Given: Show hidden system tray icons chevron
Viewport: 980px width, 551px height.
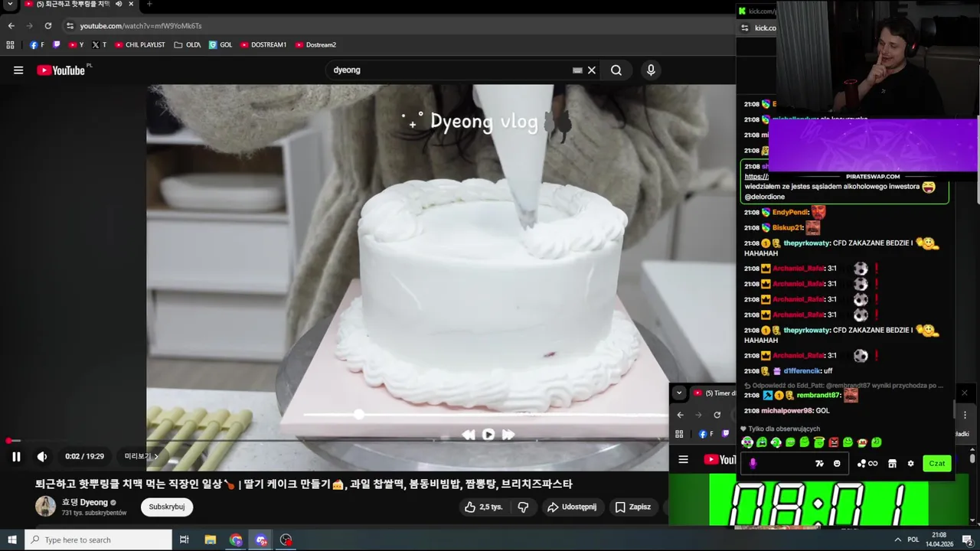Looking at the screenshot, I should (898, 540).
